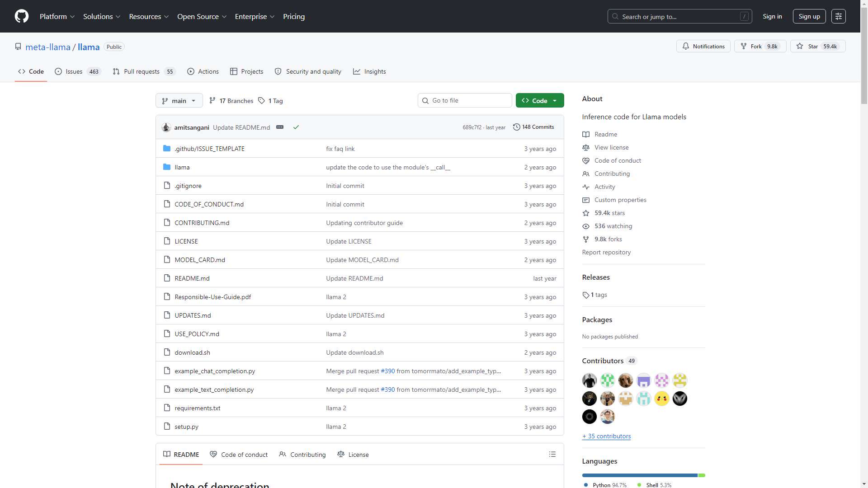Click the Report repository link
The height and width of the screenshot is (488, 868).
point(606,253)
